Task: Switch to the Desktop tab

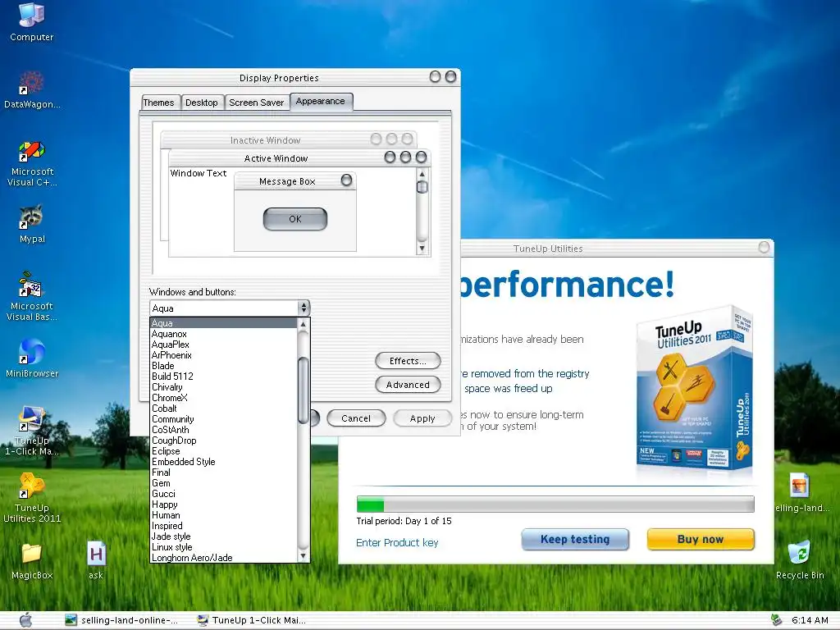Action: point(202,103)
